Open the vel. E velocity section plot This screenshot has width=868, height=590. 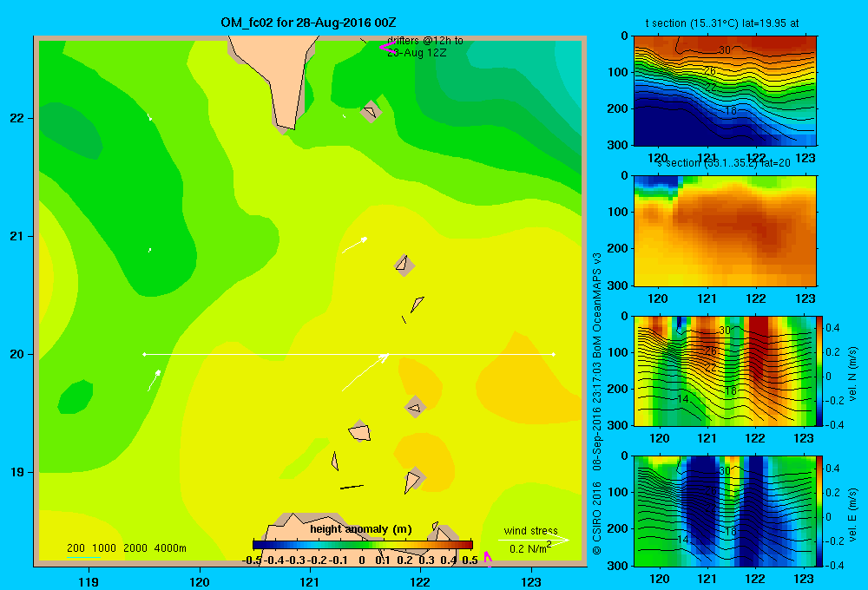[x=725, y=511]
